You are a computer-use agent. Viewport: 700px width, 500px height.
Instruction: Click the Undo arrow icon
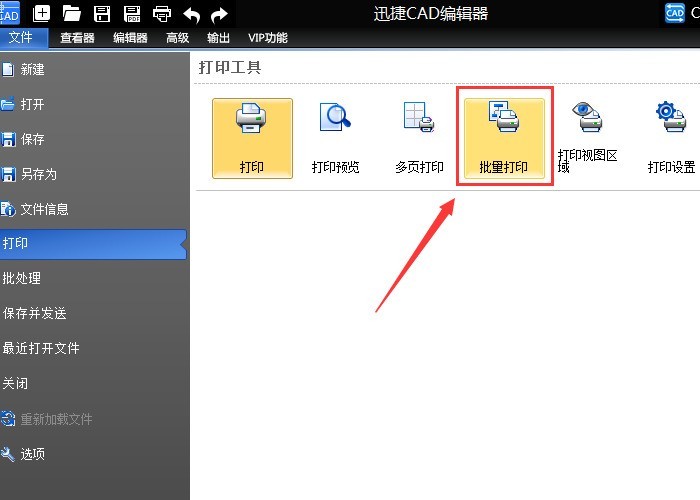(x=192, y=15)
